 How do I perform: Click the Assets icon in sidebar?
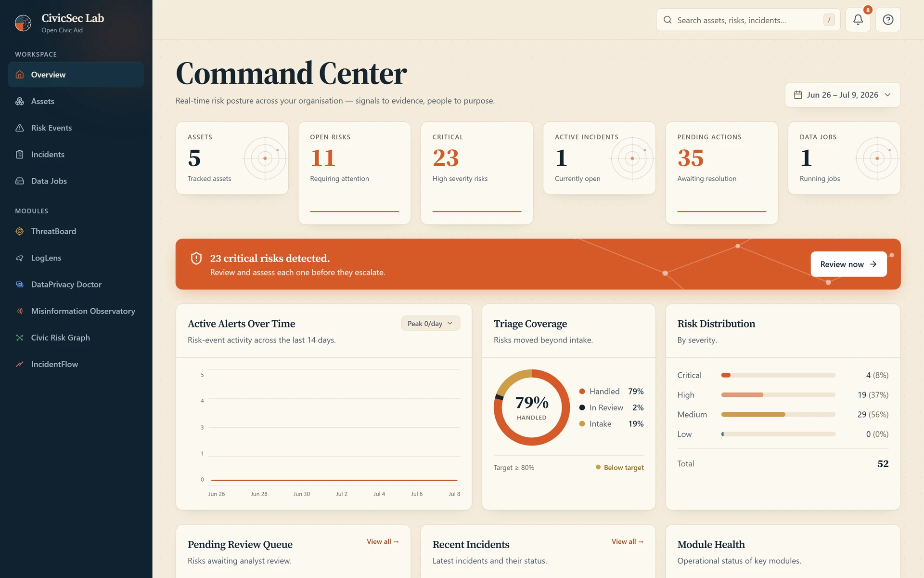[20, 101]
